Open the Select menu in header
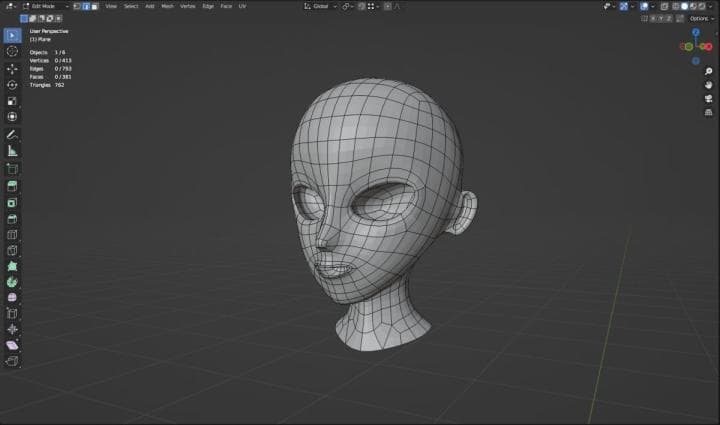Screen dimensions: 720x425 point(130,6)
